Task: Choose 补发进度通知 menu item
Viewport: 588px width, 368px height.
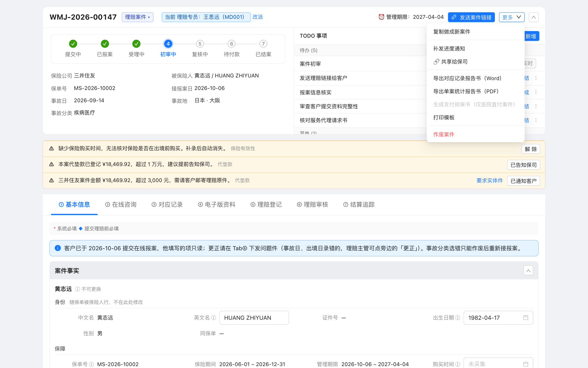Action: pyautogui.click(x=476, y=49)
